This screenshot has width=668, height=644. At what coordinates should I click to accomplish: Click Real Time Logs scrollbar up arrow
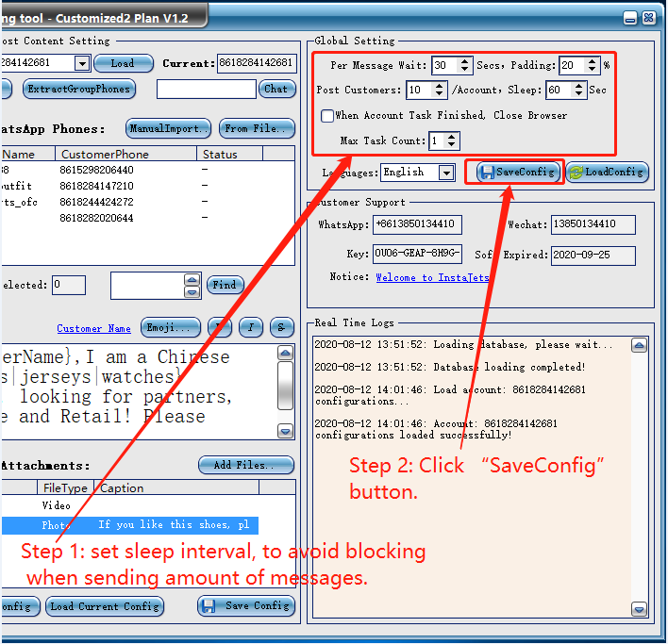[x=639, y=346]
